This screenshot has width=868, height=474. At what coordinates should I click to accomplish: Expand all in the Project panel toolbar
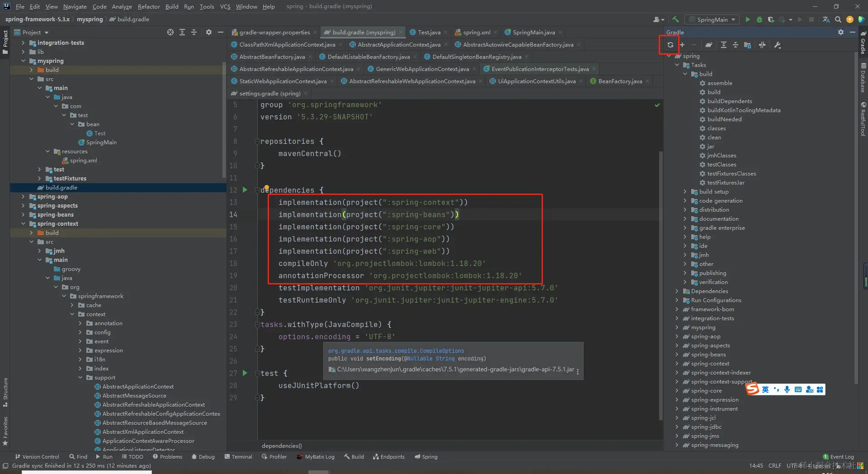click(x=182, y=32)
